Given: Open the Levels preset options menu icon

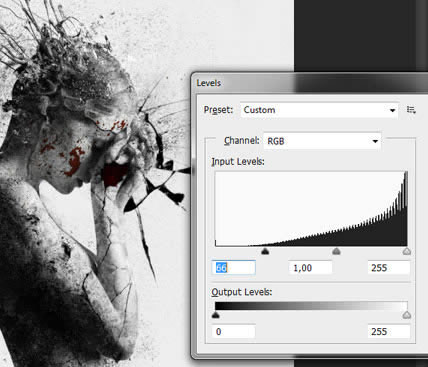Looking at the screenshot, I should [x=411, y=110].
